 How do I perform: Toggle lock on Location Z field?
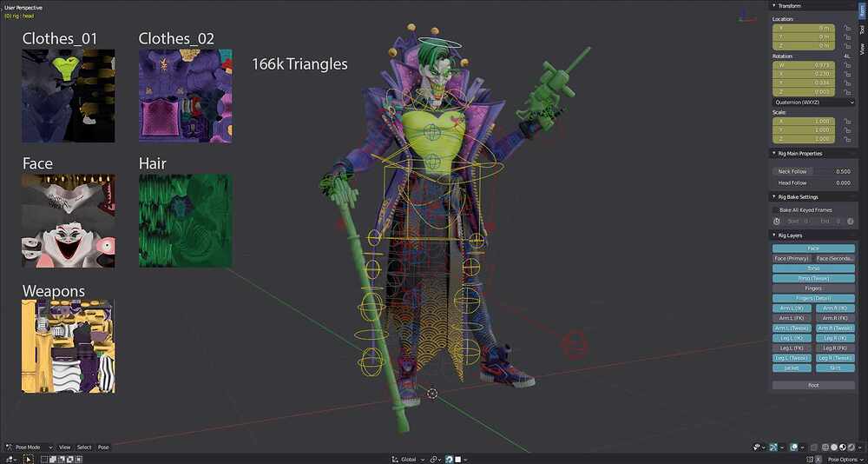pyautogui.click(x=847, y=45)
